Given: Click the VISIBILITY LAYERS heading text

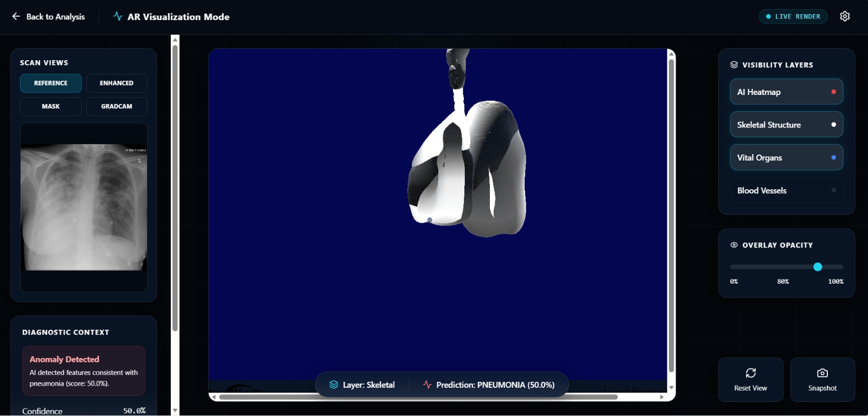Looking at the screenshot, I should coord(777,65).
